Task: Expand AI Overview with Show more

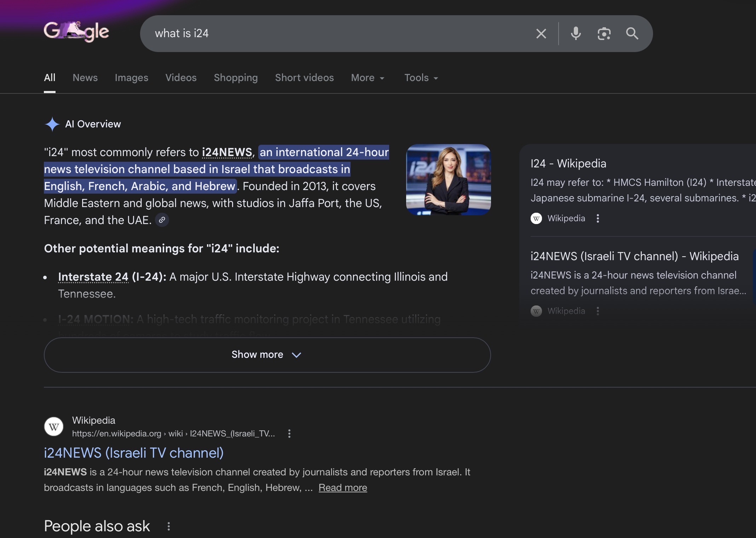Action: point(267,355)
